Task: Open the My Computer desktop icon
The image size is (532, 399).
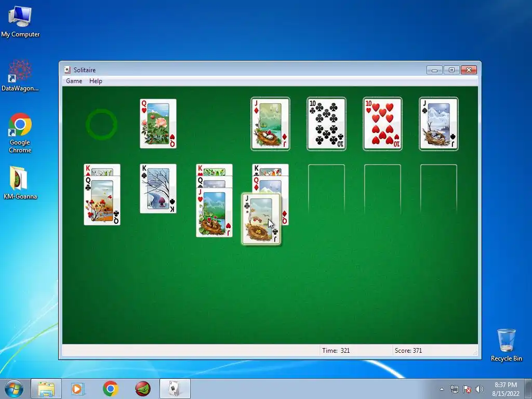Action: tap(20, 21)
